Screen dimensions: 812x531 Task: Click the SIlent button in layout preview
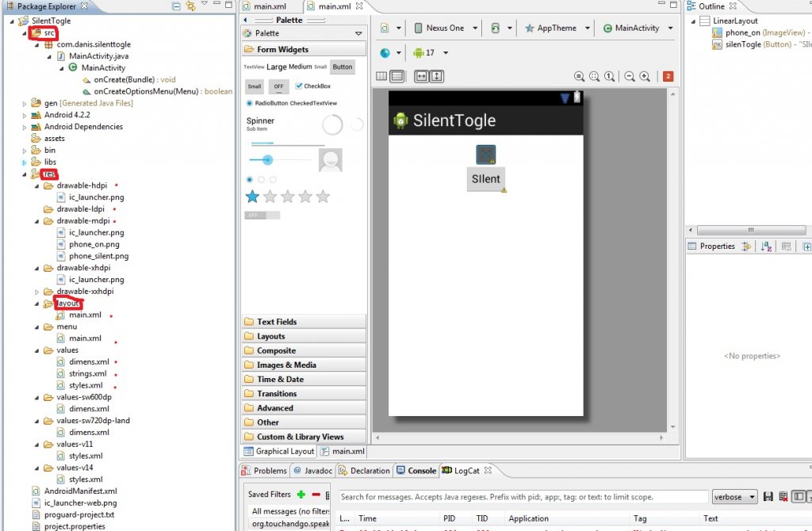[486, 178]
